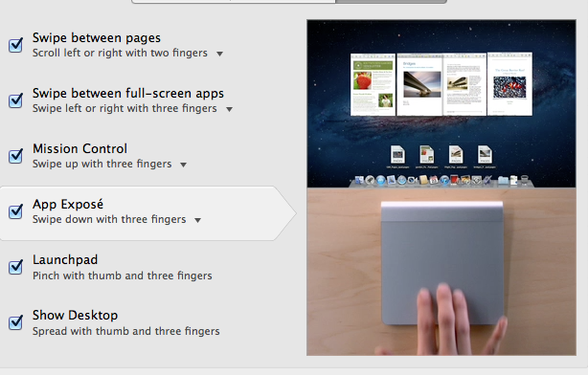Click the Trash icon in preview dock
Image resolution: width=588 pixels, height=375 pixels.
525,180
